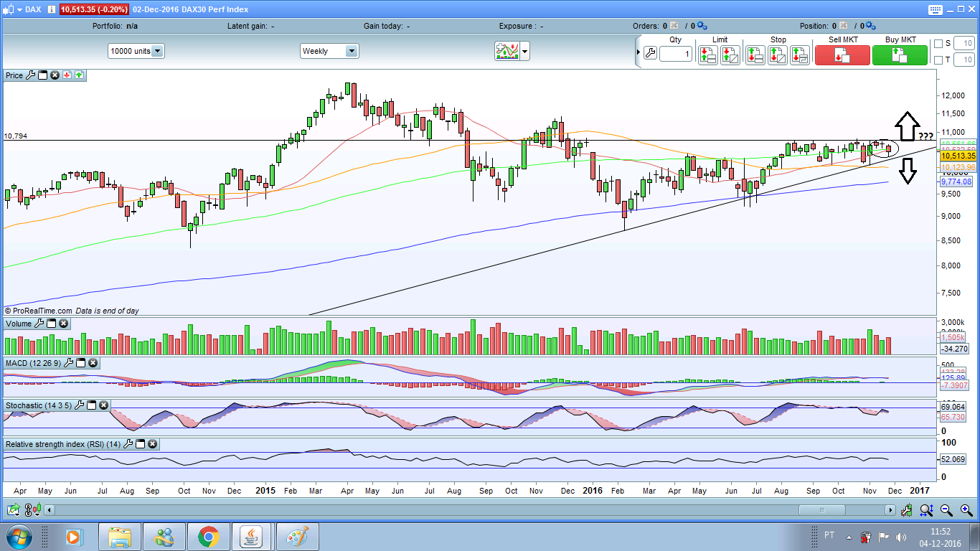The image size is (980, 551).
Task: Expand the indicators icon dropdown arrow
Action: click(525, 51)
